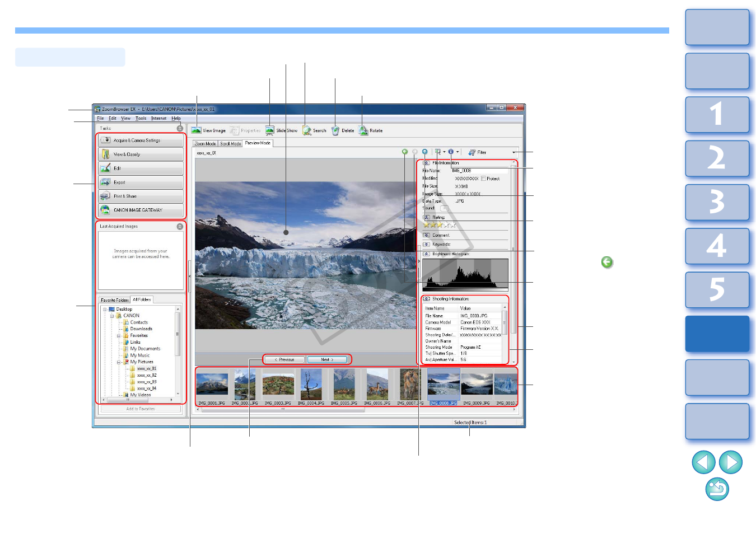Open the View Image tool
This screenshot has height=534, width=756.
coord(208,130)
